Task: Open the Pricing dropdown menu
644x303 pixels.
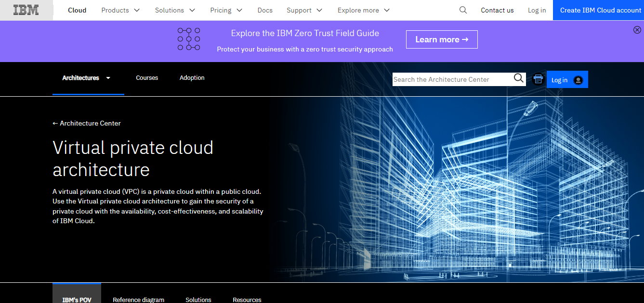Action: click(x=226, y=10)
